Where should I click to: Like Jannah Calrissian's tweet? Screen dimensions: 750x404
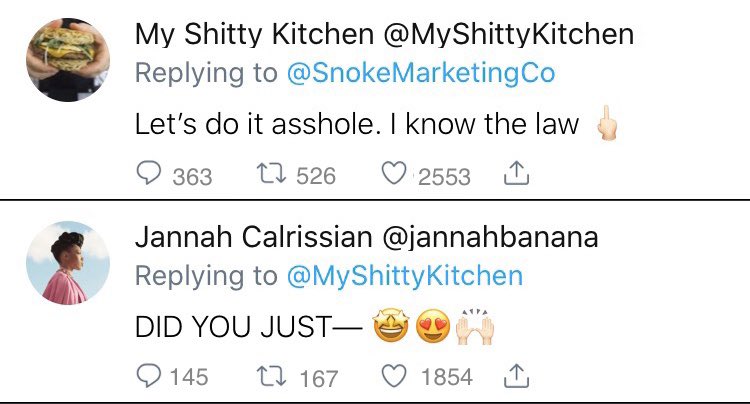tap(394, 376)
